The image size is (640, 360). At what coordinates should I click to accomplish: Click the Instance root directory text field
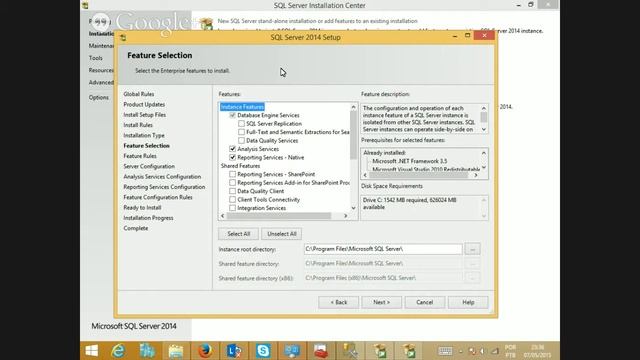click(383, 249)
